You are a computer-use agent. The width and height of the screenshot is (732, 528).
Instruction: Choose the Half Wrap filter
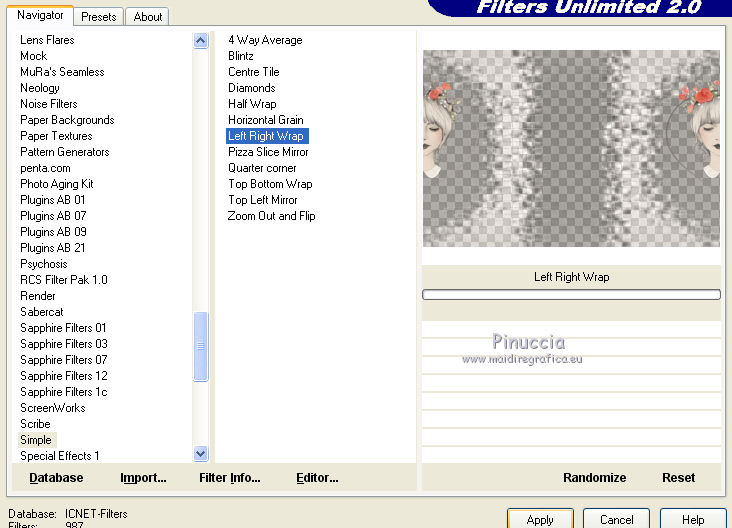(x=252, y=104)
